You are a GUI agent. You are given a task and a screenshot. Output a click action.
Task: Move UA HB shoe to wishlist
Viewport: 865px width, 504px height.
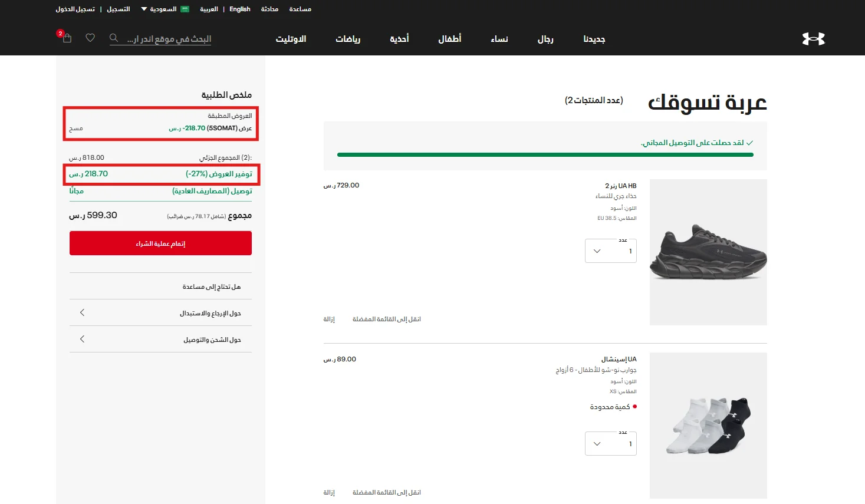pyautogui.click(x=387, y=319)
